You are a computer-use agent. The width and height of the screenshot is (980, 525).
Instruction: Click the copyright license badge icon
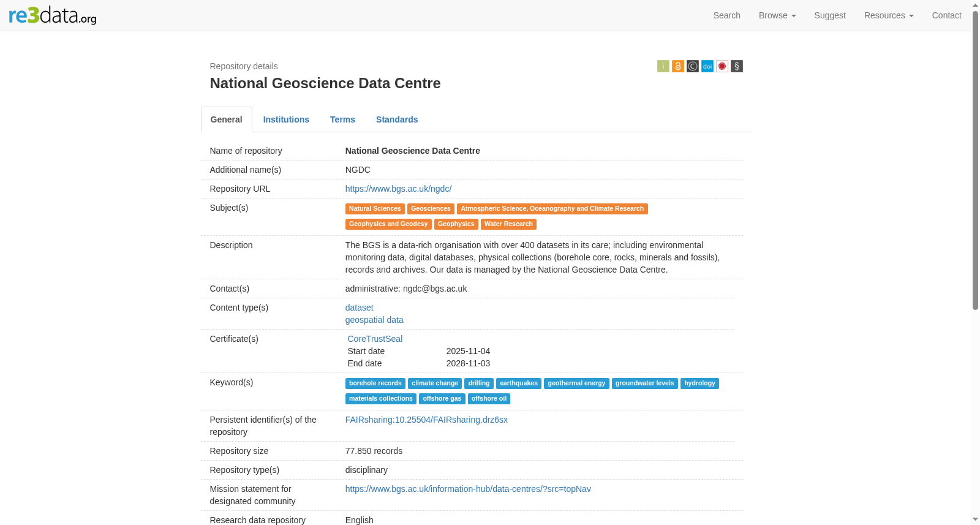click(x=693, y=66)
